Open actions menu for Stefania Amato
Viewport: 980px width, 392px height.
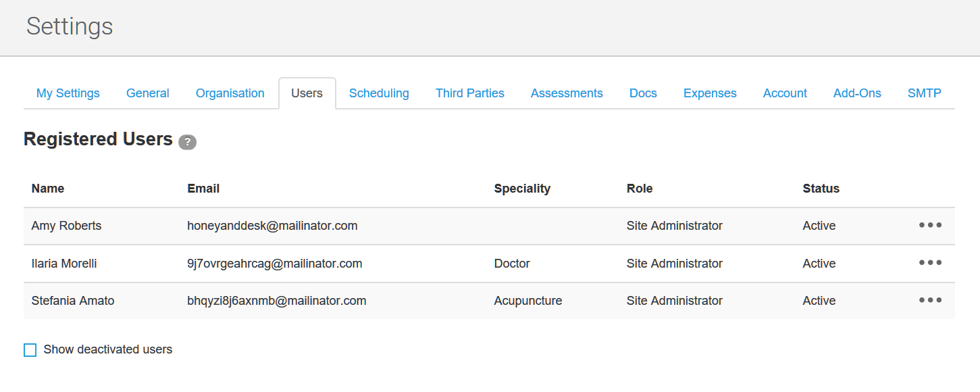pos(930,300)
